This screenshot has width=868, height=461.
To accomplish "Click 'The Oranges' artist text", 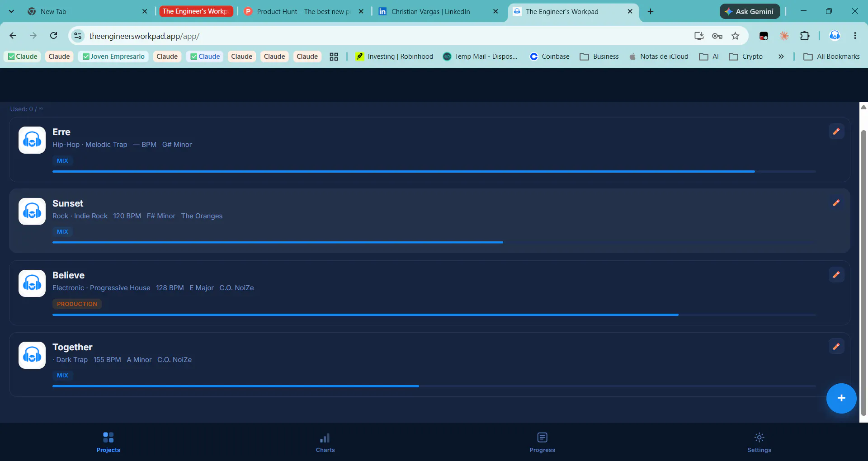I will pyautogui.click(x=202, y=216).
